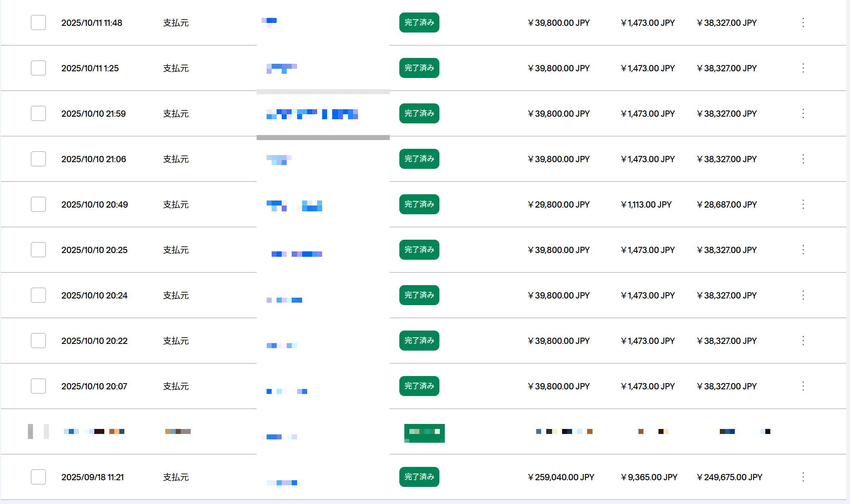Click 完了済み badge on the ¥29,800.00 row
This screenshot has height=504, width=850.
click(x=419, y=204)
